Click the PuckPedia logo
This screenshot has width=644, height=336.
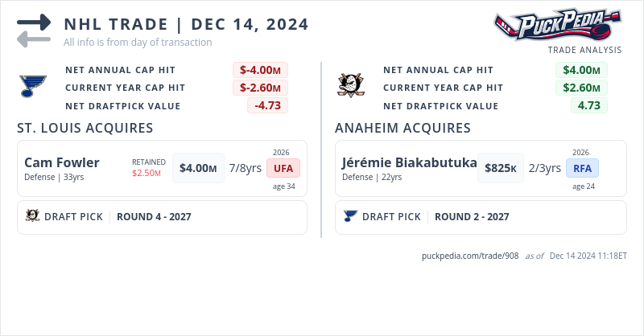click(x=557, y=25)
